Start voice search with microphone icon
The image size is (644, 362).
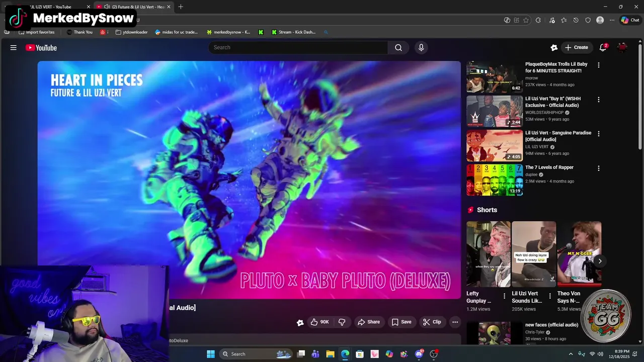(x=421, y=47)
